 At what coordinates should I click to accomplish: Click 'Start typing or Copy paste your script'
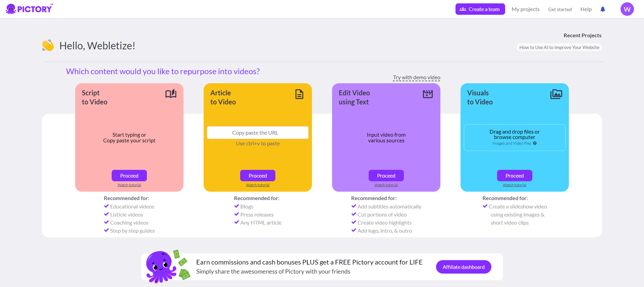tap(129, 138)
